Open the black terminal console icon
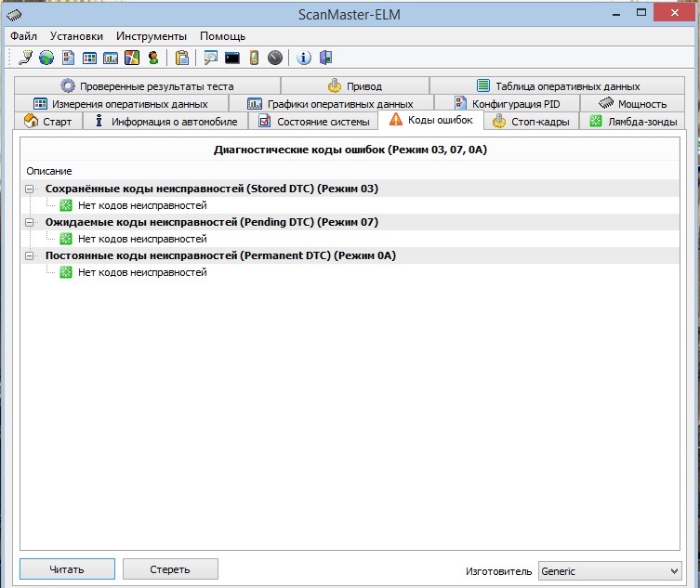Screen dimensions: 700x588 232,58
